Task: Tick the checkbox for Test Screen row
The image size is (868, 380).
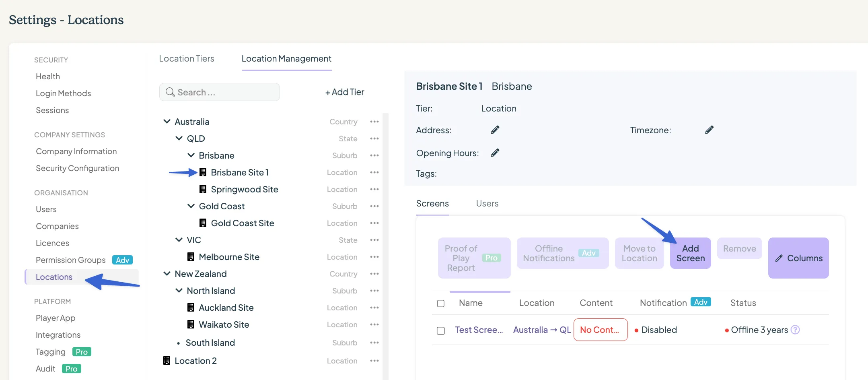Action: pyautogui.click(x=441, y=330)
